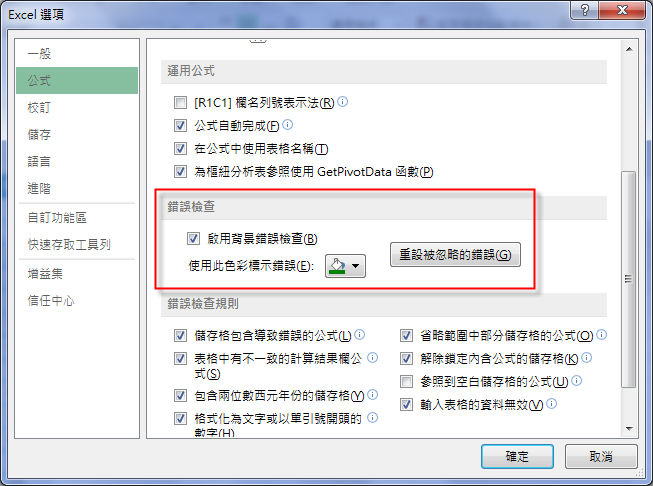Click the scrollbar down arrow
653x486 pixels.
[x=629, y=429]
